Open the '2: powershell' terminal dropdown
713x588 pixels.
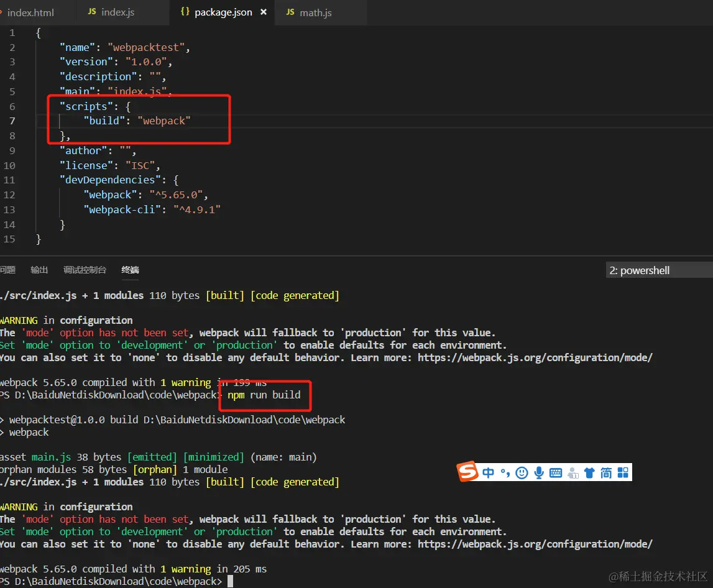(x=660, y=270)
